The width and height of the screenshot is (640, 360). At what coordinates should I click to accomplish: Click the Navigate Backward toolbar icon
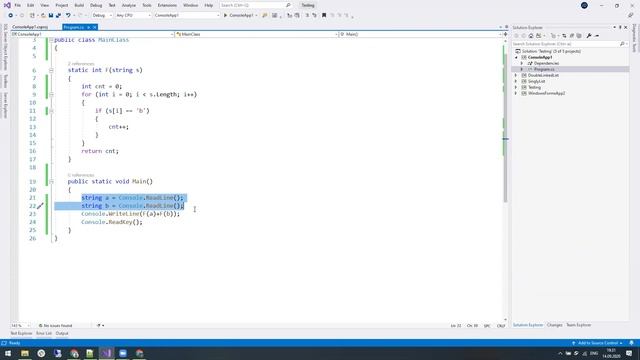point(10,15)
